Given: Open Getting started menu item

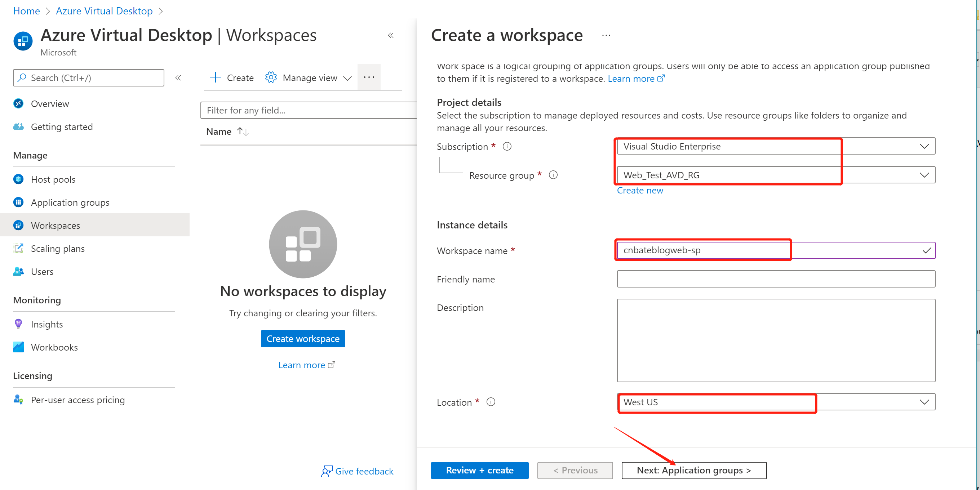Looking at the screenshot, I should (x=62, y=127).
